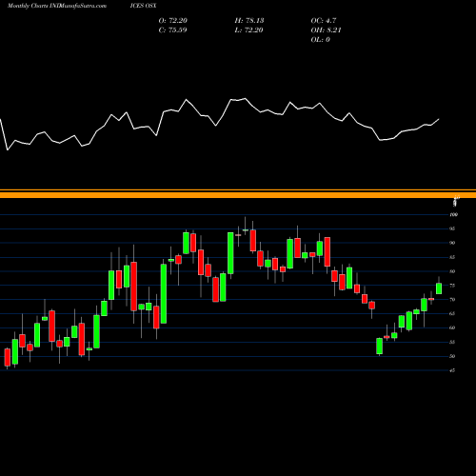Click the 80 price axis label
The image size is (476, 476).
(452, 271)
